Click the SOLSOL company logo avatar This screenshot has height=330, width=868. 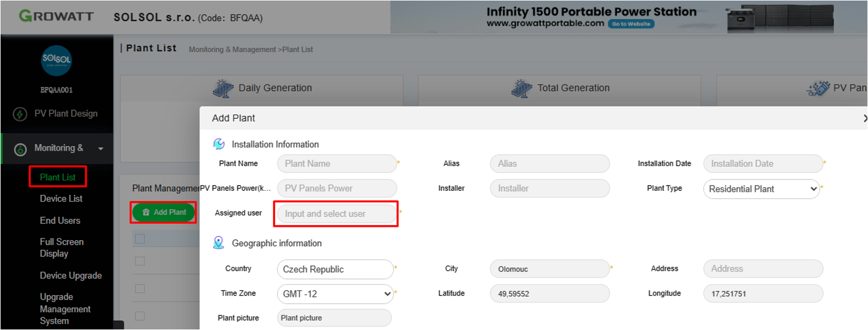(56, 61)
